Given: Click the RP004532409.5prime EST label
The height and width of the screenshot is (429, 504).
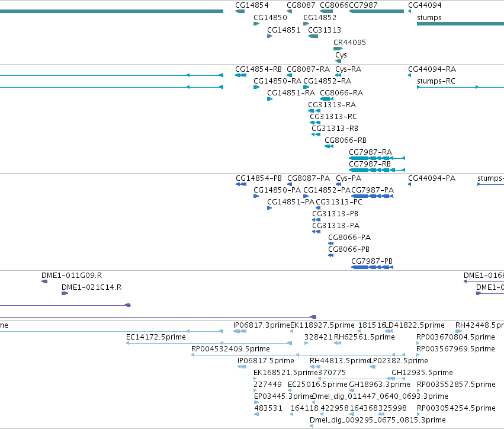Looking at the screenshot, I should click(x=230, y=349).
